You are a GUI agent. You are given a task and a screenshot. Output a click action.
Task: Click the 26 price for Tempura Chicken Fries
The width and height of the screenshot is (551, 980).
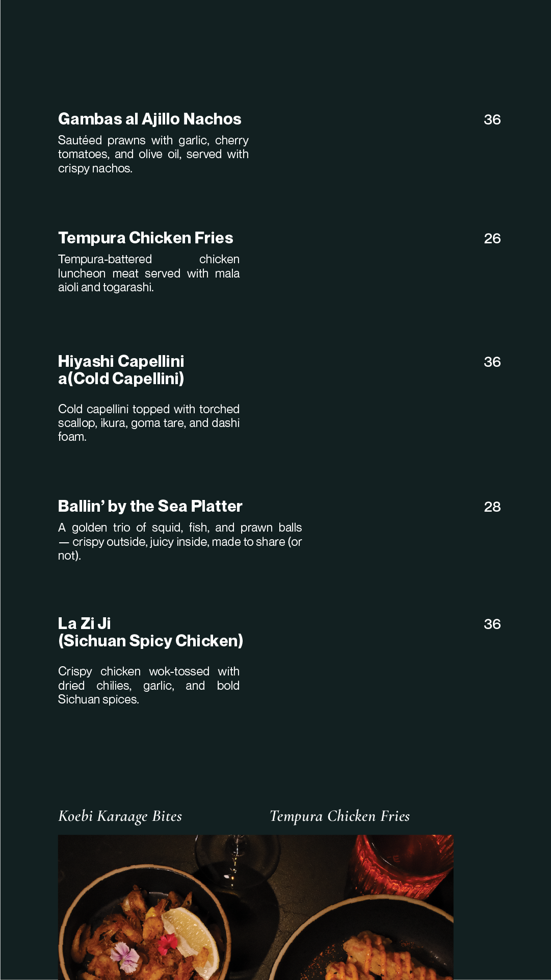[x=492, y=238]
